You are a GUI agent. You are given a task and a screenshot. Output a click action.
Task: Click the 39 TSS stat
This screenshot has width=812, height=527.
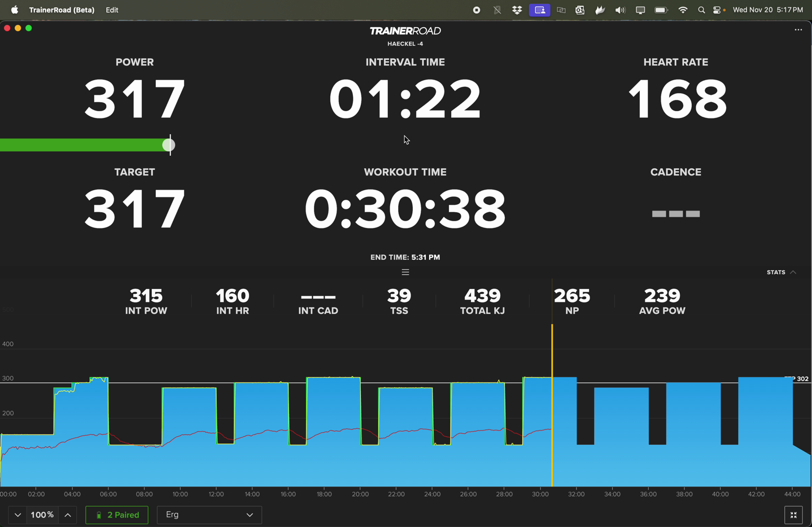(399, 301)
